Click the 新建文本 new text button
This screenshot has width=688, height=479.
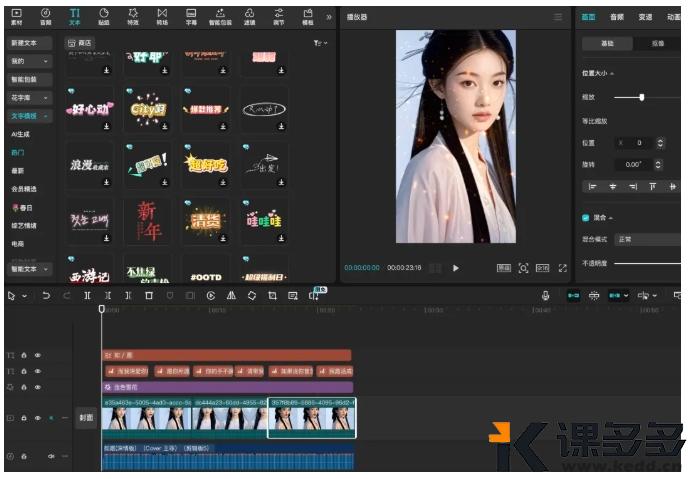tap(29, 43)
